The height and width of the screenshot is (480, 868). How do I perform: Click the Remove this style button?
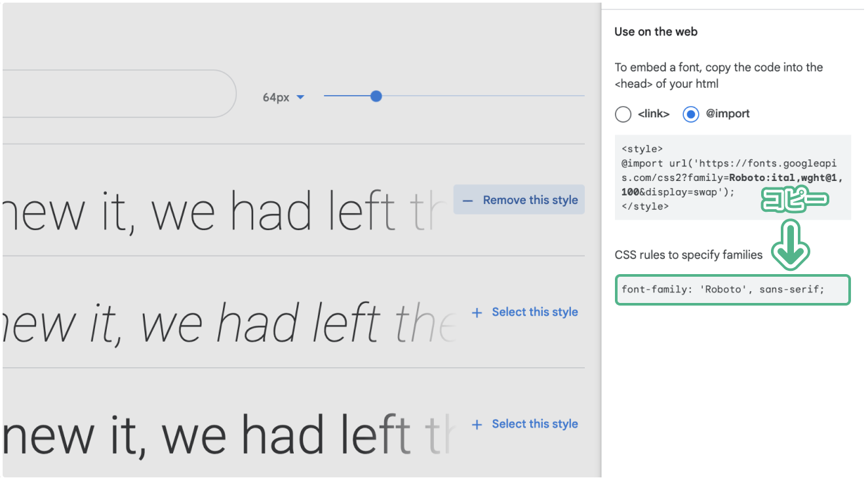click(x=519, y=200)
